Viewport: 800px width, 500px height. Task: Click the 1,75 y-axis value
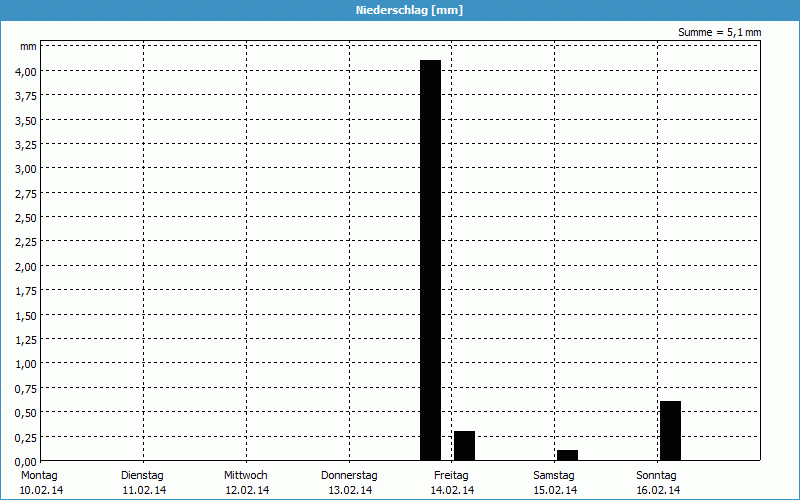click(26, 291)
